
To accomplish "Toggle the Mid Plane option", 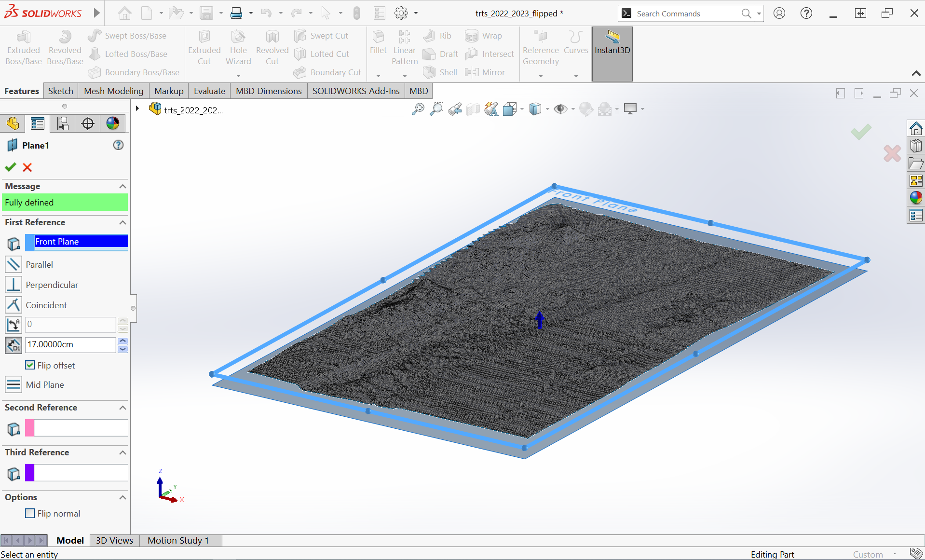I will (14, 385).
